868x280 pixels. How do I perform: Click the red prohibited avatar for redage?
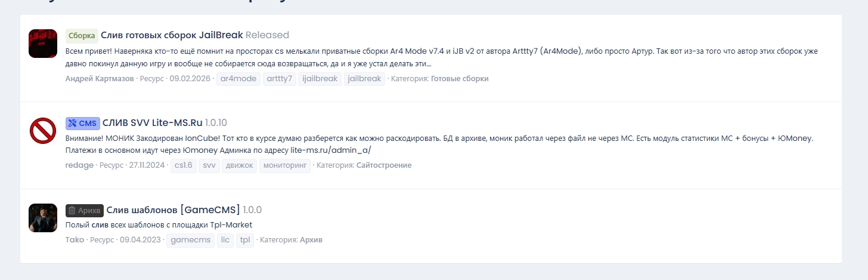(x=43, y=131)
